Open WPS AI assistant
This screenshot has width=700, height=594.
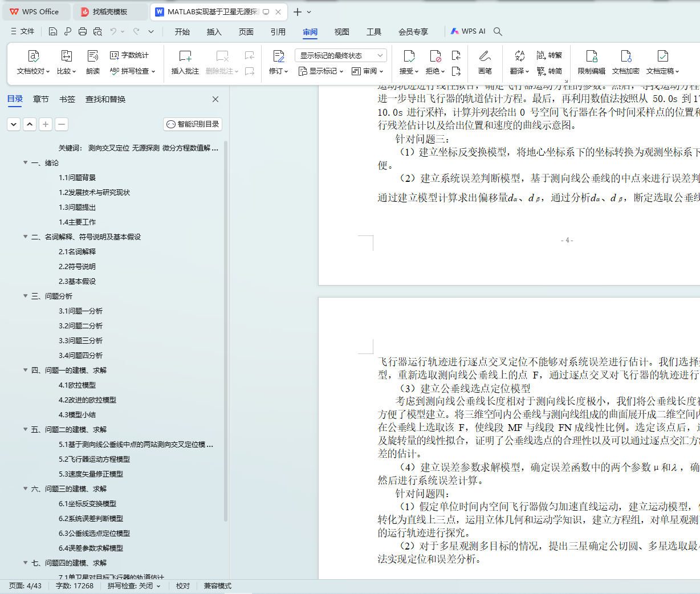(468, 31)
